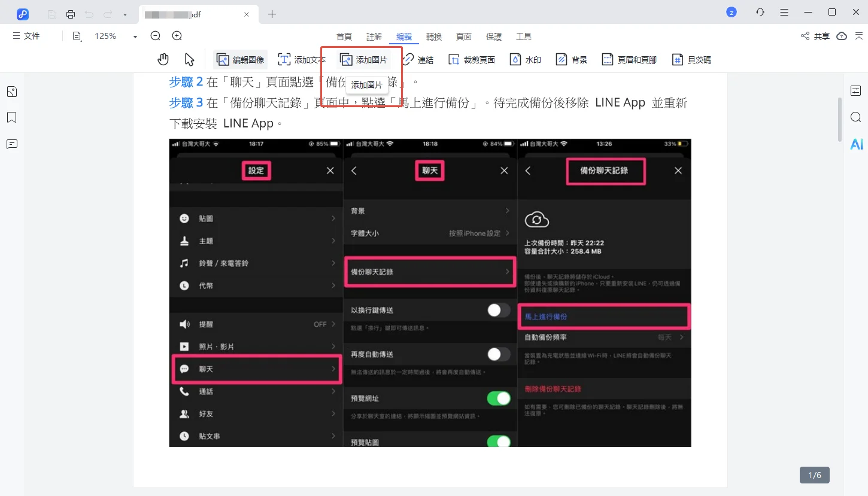Click the save icon in title bar
The height and width of the screenshot is (496, 868).
pos(52,14)
